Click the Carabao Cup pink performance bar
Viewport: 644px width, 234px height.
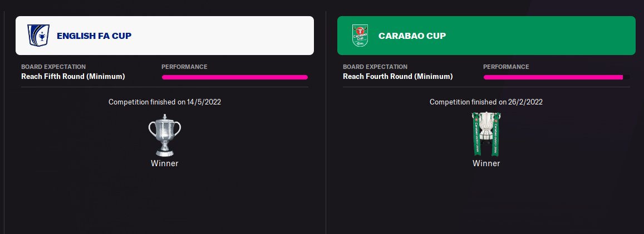(553, 77)
